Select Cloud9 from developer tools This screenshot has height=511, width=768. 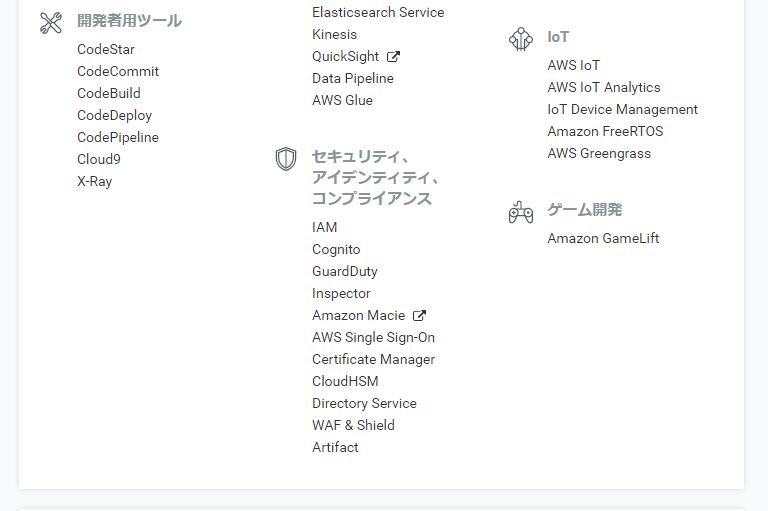point(99,160)
